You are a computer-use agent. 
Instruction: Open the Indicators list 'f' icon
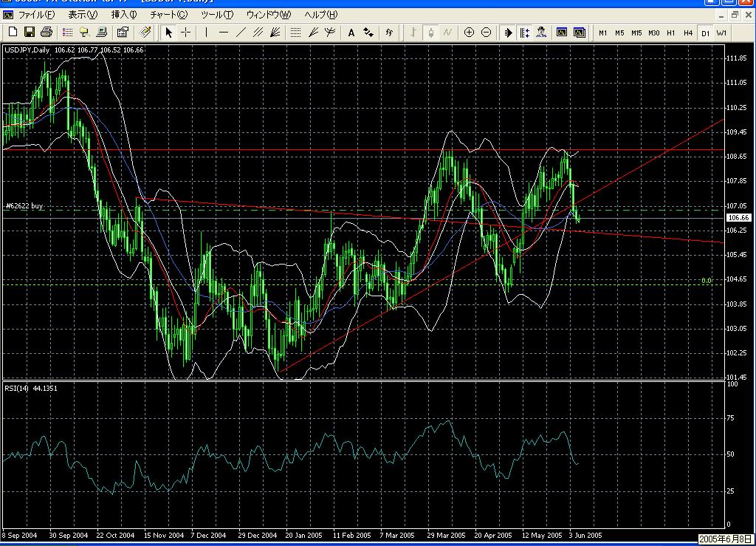coord(389,33)
